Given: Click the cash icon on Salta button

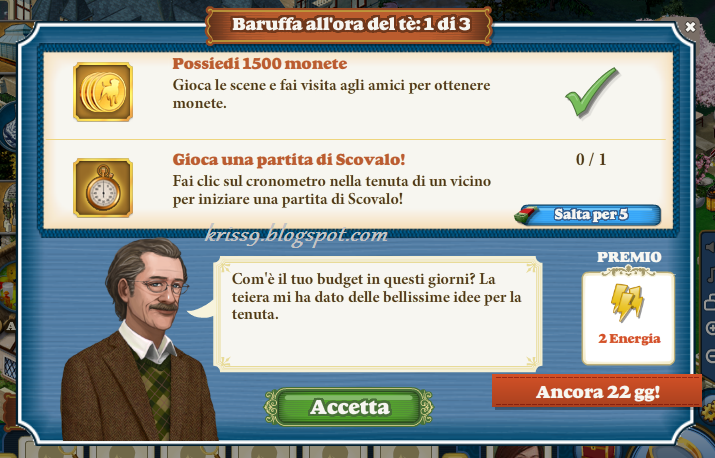Looking at the screenshot, I should tap(526, 215).
